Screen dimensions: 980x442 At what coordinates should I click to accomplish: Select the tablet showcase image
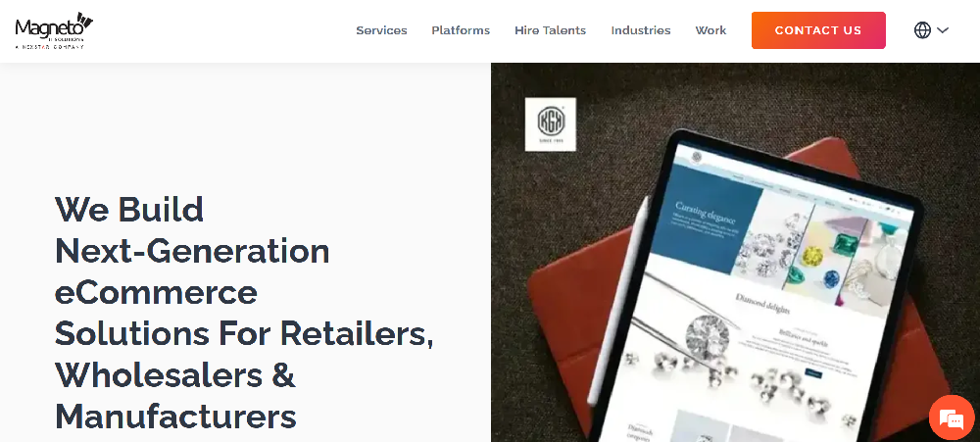click(x=735, y=253)
